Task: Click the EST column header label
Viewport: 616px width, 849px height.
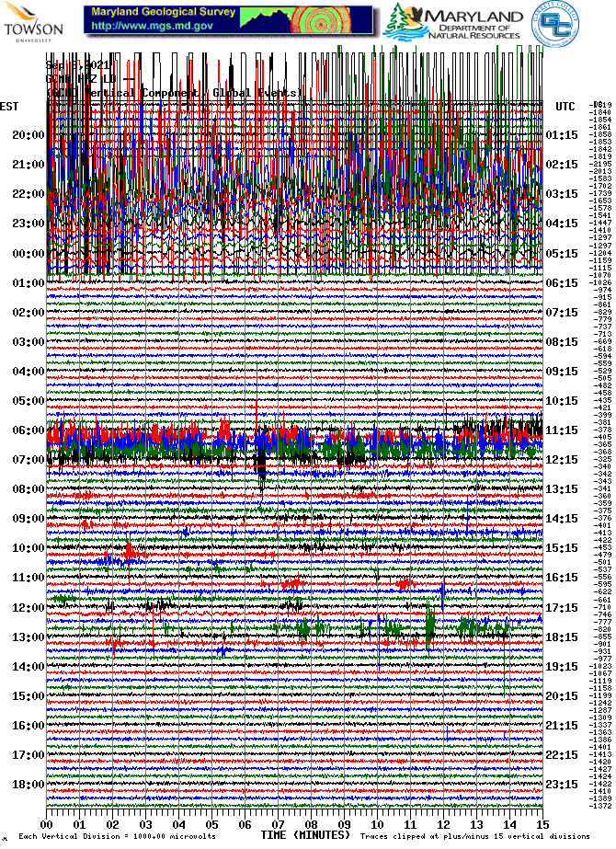Action: (9, 107)
